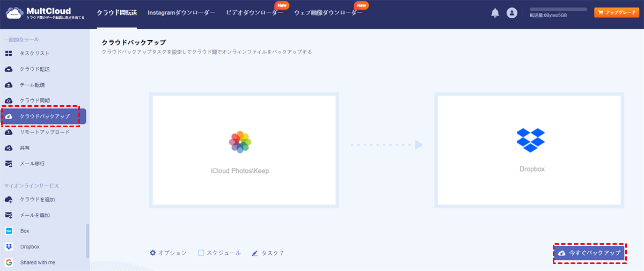The image size is (644, 271).
Task: Click the shopping cart upgrade icon
Action: pos(599,12)
